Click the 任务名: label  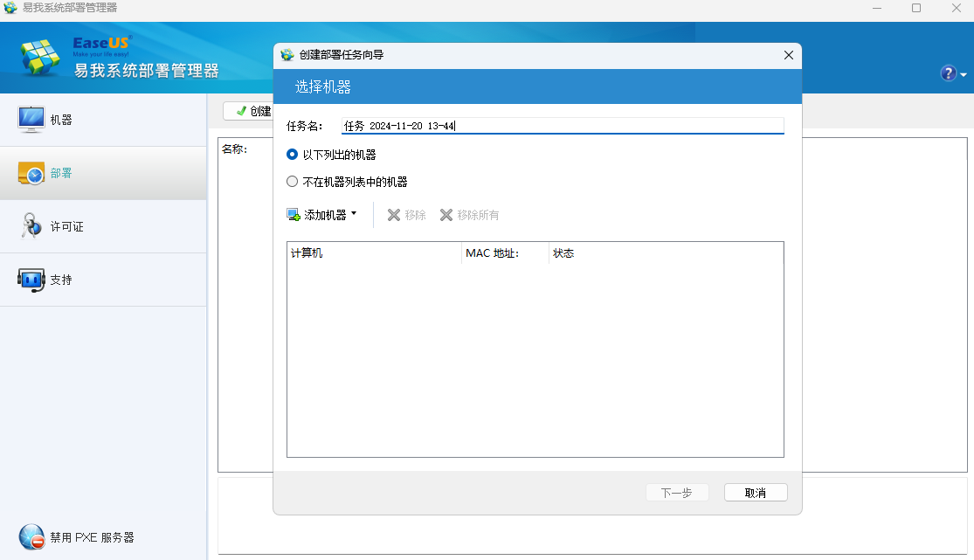click(x=304, y=126)
